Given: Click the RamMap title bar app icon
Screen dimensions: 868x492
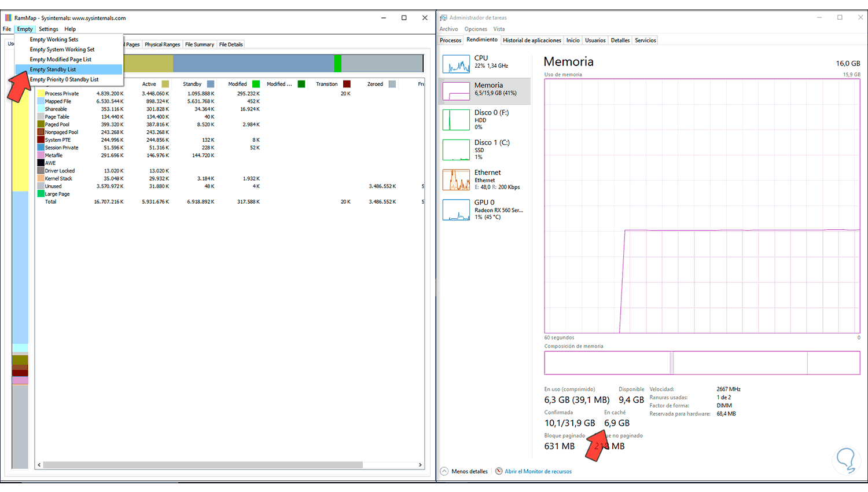Looking at the screenshot, I should [x=8, y=18].
